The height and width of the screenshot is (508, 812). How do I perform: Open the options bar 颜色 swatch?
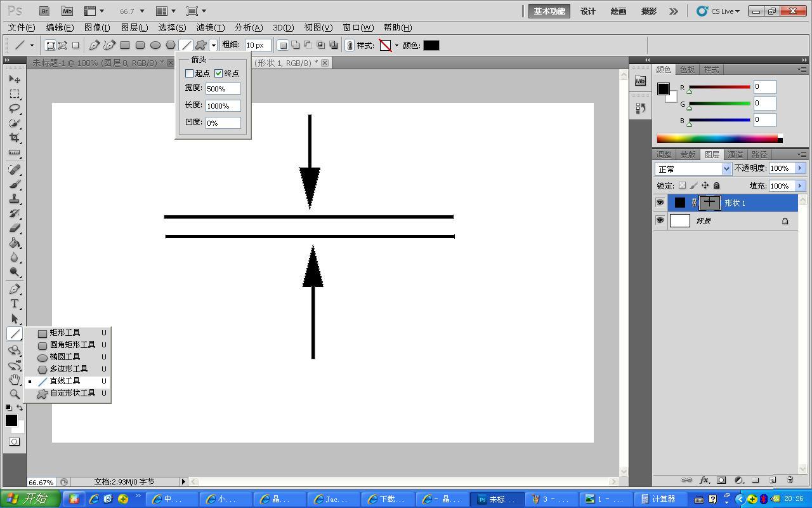(431, 45)
